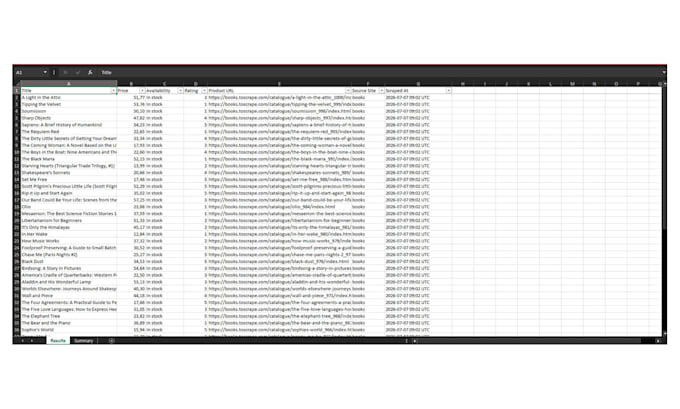
Task: Select cell 'It's Only the Himalayas'
Action: 69,227
